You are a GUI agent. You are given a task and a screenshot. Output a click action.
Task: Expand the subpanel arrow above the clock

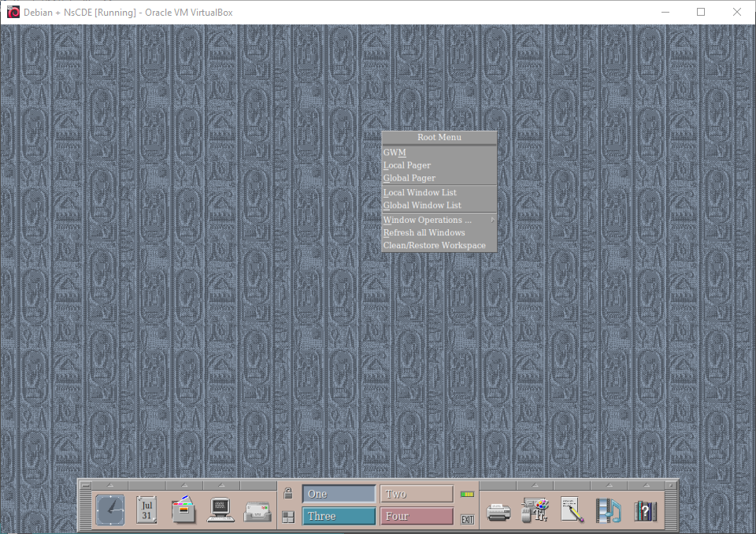pos(110,485)
